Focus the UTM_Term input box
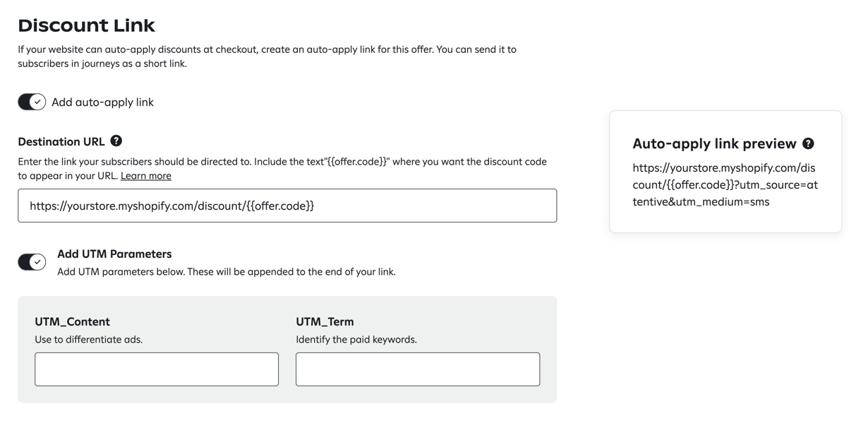The height and width of the screenshot is (421, 868). click(417, 369)
